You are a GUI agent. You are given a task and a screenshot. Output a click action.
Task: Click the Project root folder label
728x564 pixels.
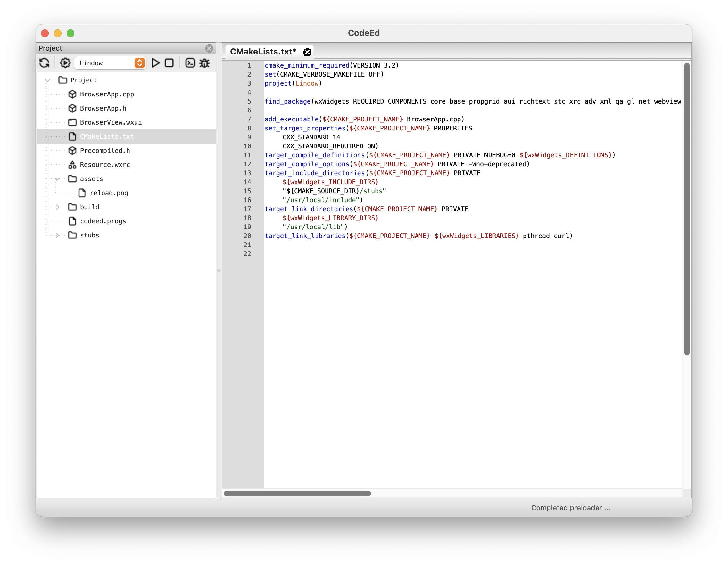tap(84, 80)
